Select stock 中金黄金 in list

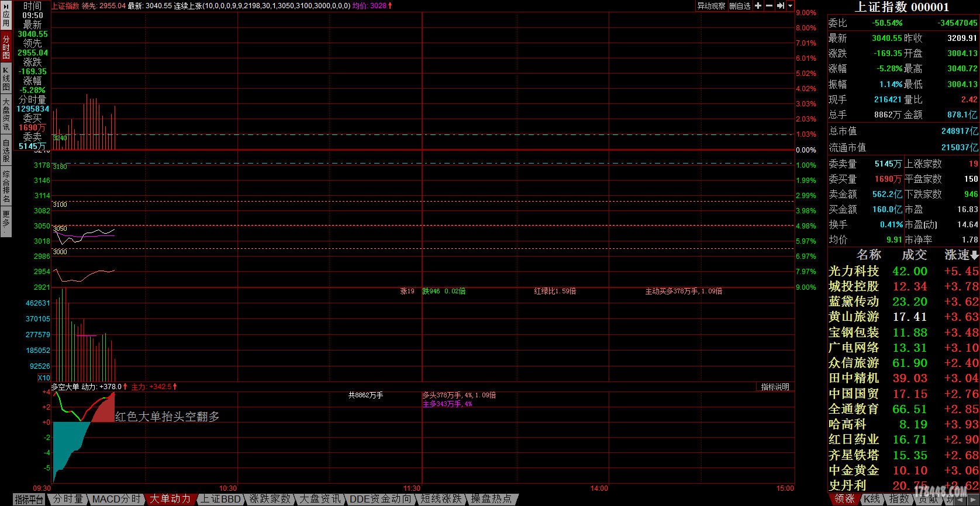pyautogui.click(x=903, y=470)
